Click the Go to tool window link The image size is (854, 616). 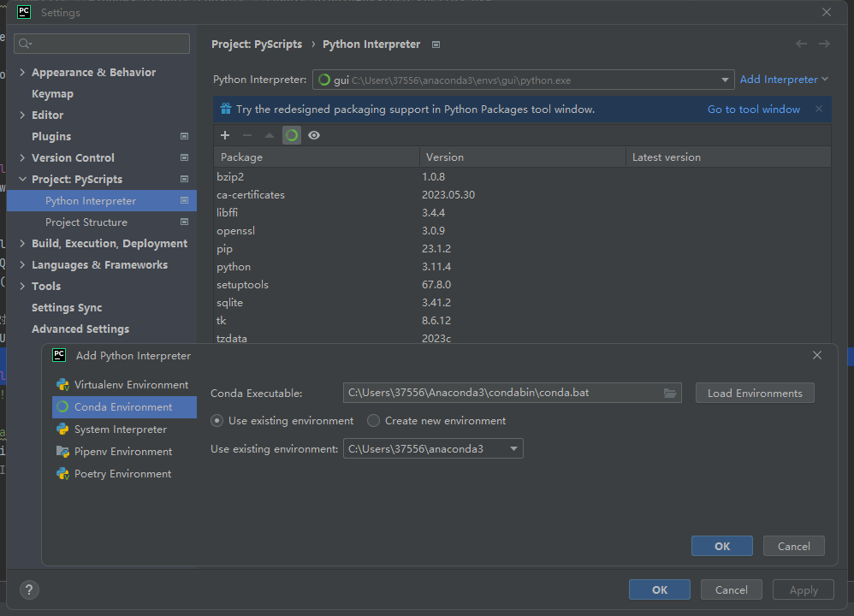coord(754,109)
